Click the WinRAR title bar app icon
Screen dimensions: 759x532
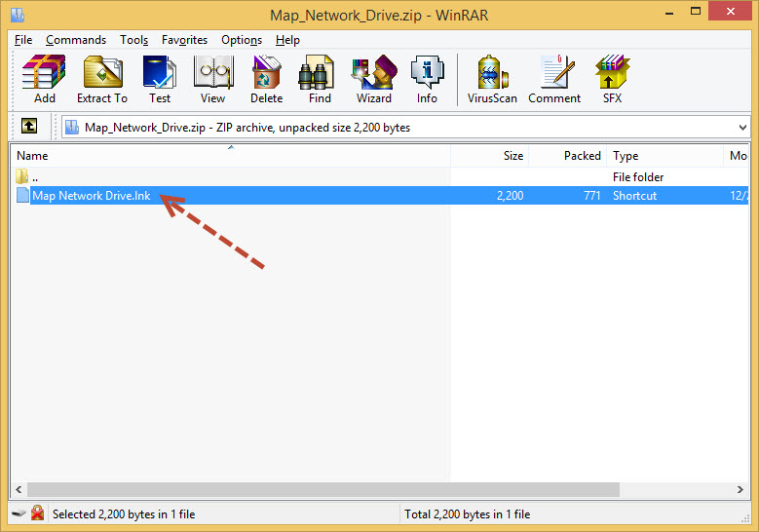pos(18,15)
